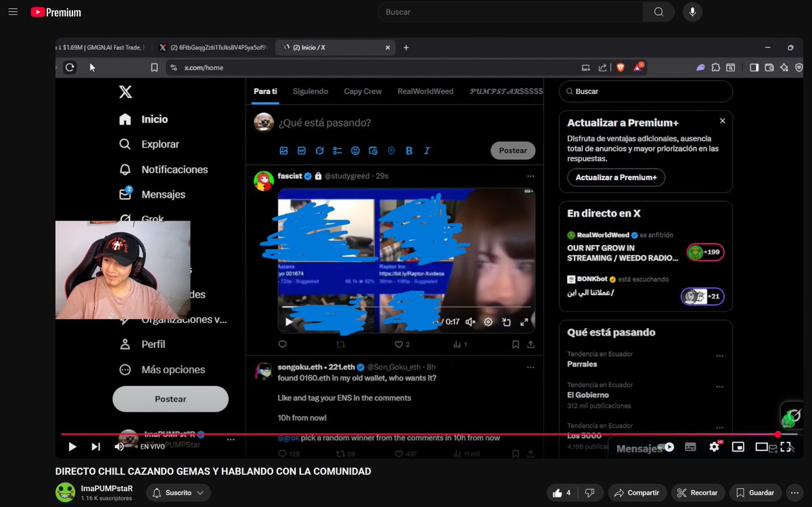Screen dimensions: 812x507
Task: Join the RealWorldWeed live space
Action: [x=705, y=252]
